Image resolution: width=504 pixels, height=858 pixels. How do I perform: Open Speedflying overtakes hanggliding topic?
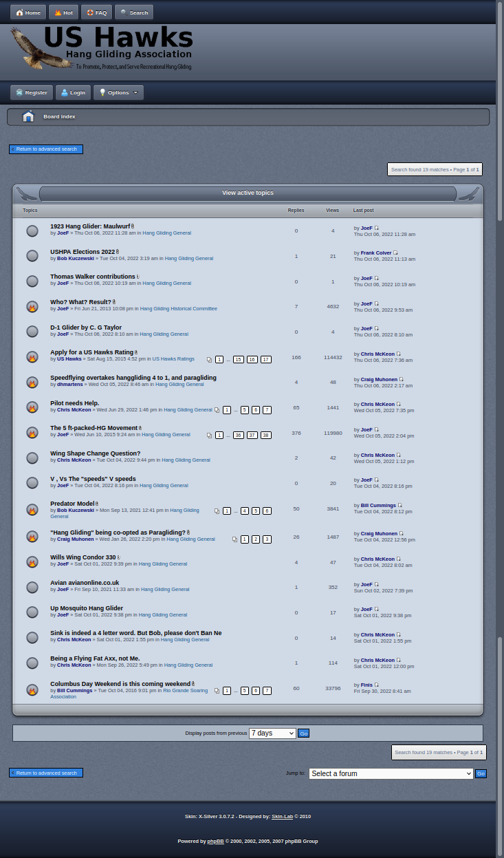tap(133, 378)
